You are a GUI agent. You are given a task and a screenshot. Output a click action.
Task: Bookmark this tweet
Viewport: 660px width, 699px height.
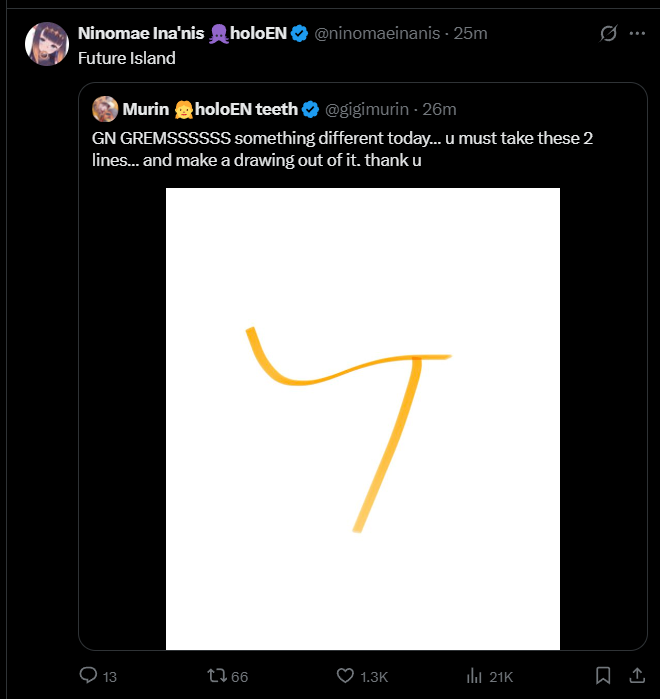(x=603, y=677)
